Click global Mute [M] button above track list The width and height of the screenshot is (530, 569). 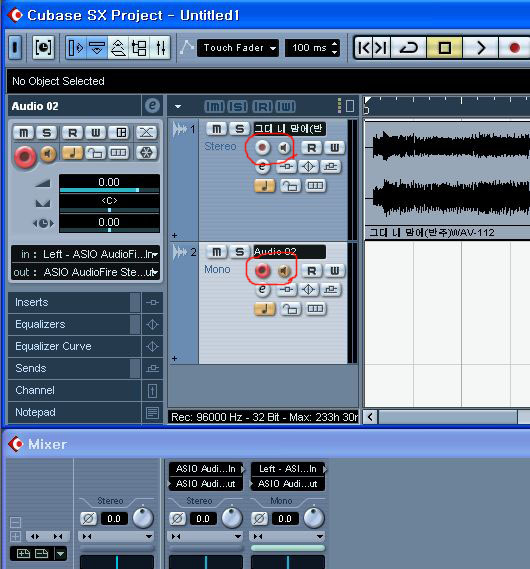214,107
